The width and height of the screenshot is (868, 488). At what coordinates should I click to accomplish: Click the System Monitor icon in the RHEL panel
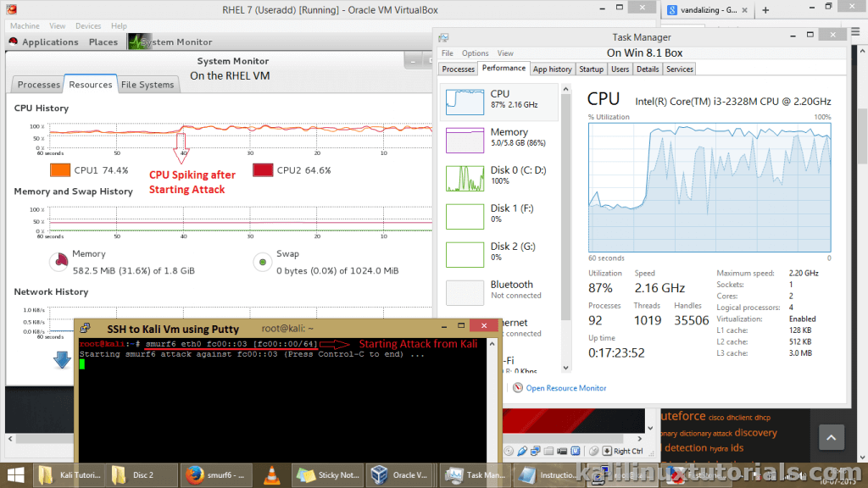[134, 42]
